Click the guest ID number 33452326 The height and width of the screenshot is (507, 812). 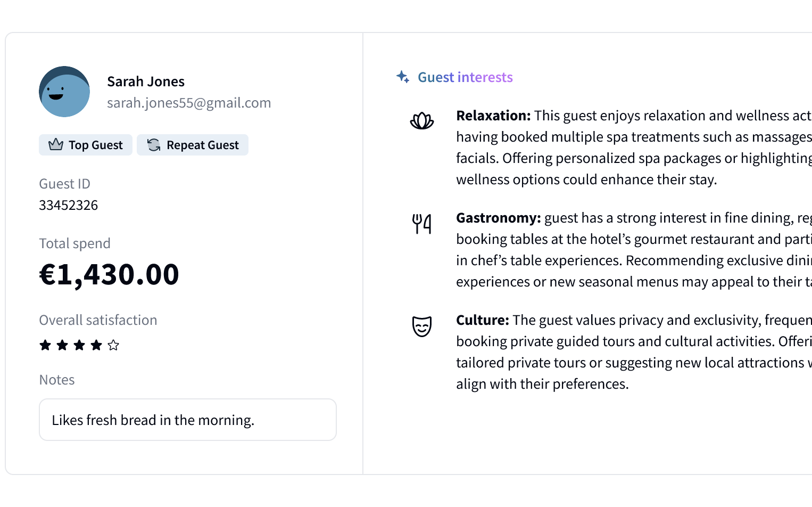click(69, 205)
